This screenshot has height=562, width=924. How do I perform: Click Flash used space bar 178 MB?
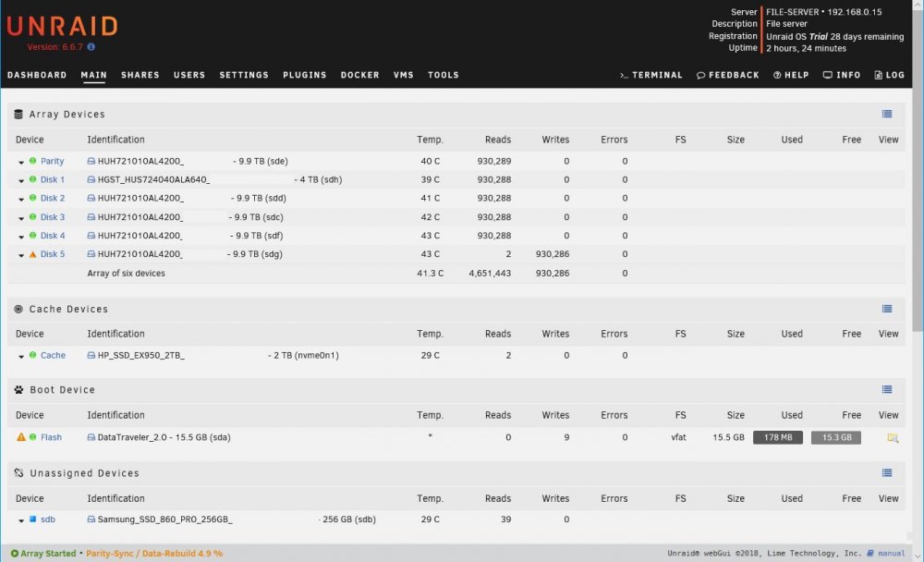778,437
